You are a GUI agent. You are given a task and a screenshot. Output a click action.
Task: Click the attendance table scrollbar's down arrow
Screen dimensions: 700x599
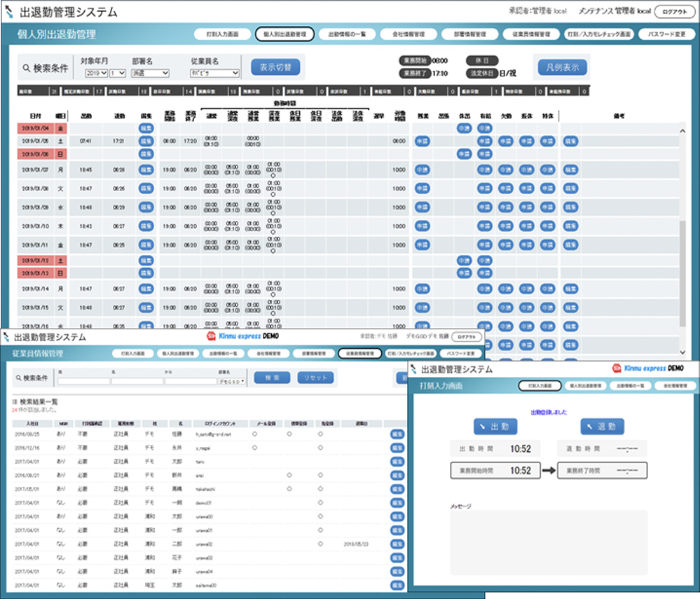pos(683,352)
